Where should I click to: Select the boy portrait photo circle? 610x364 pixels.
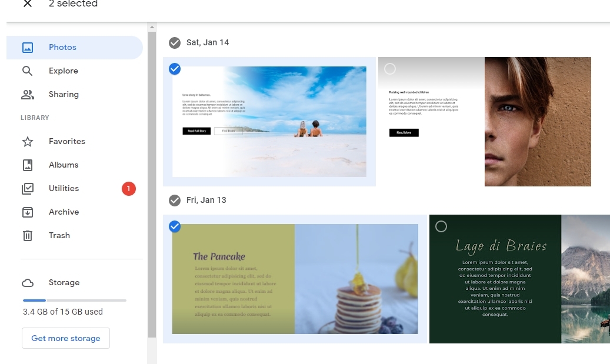click(390, 69)
